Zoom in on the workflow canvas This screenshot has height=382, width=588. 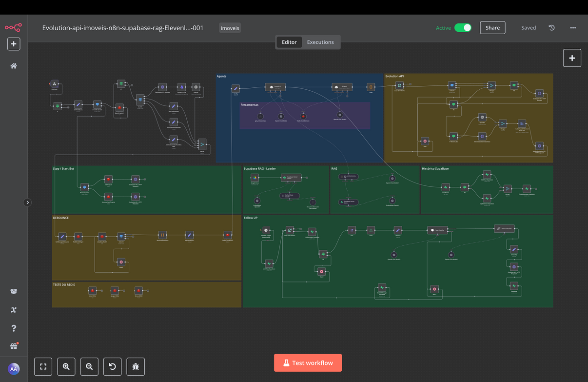pyautogui.click(x=66, y=366)
